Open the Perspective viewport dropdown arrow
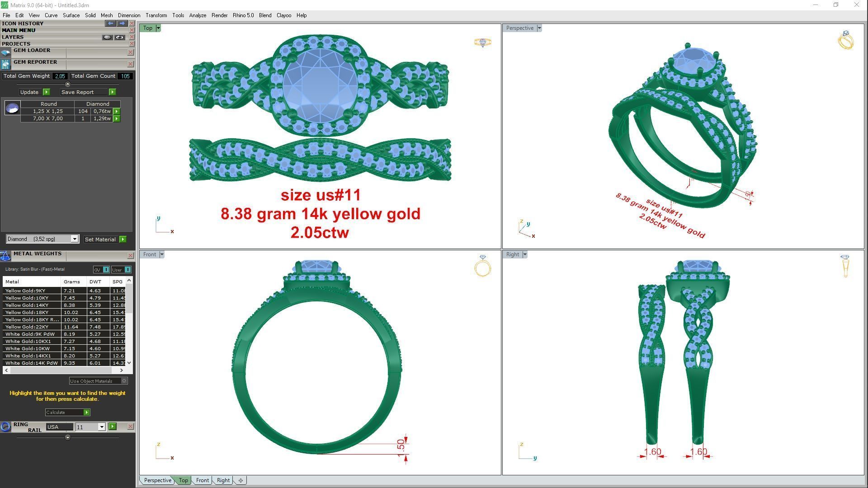868x488 pixels. tap(539, 28)
